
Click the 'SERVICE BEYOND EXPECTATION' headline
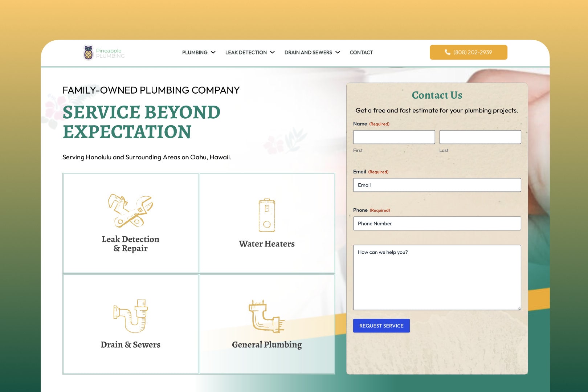(x=142, y=122)
